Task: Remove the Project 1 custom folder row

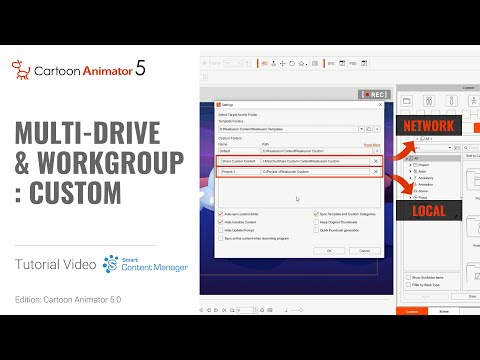Action: point(376,172)
